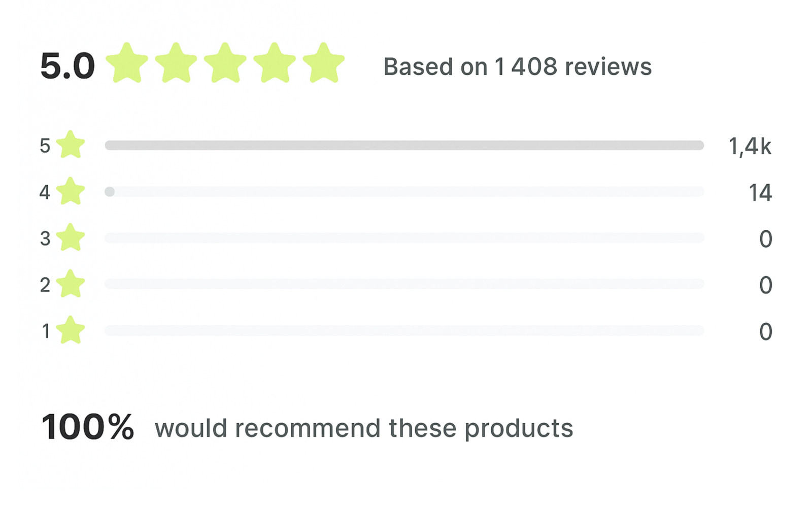Select the 3-star rating progress bar
This screenshot has width=812, height=510.
404,238
